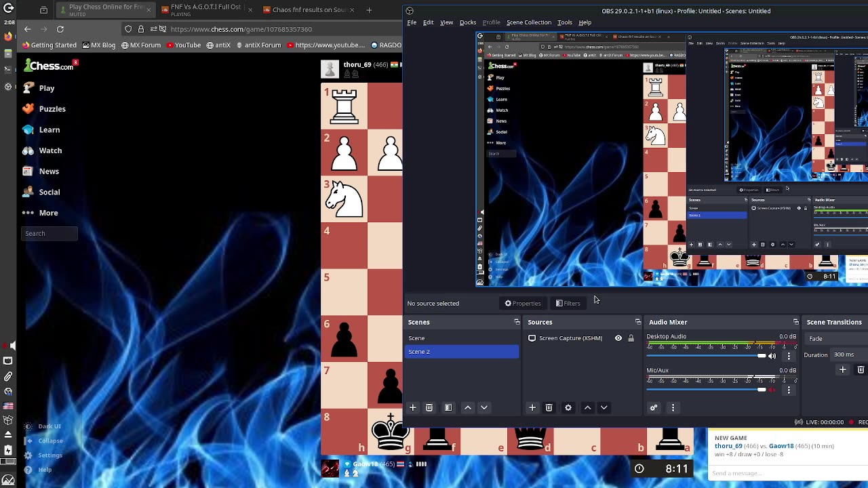Click the volume icon in system panel
The image size is (868, 488).
pyautogui.click(x=12, y=346)
